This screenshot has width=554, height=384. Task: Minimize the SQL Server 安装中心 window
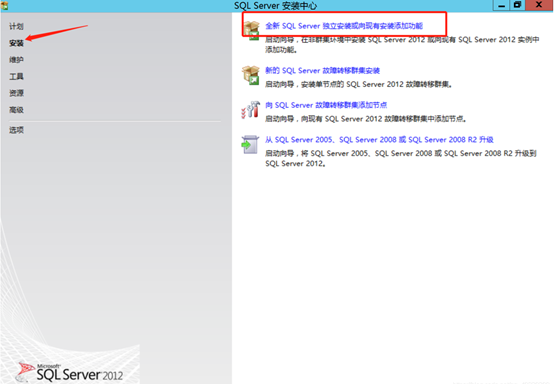[501, 5]
